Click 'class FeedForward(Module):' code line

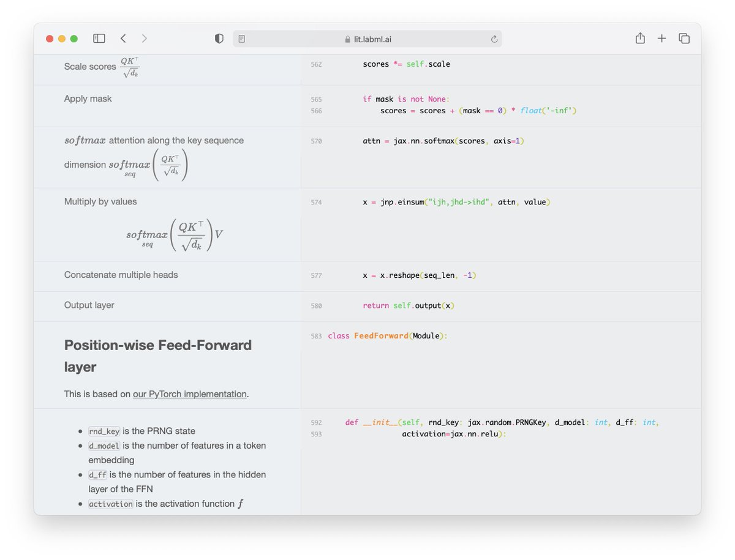point(388,336)
